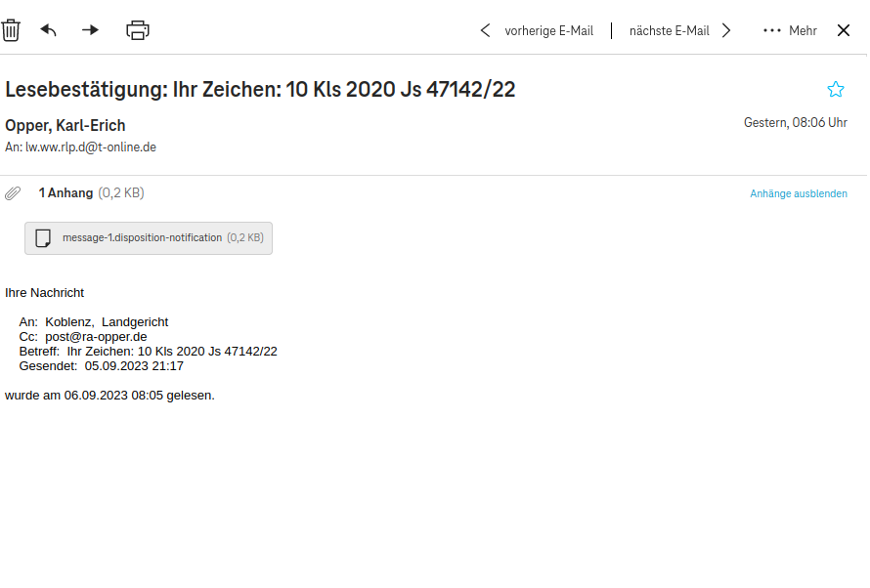This screenshot has width=870, height=588.
Task: Open the document icon inside the attachment chip
Action: point(43,237)
